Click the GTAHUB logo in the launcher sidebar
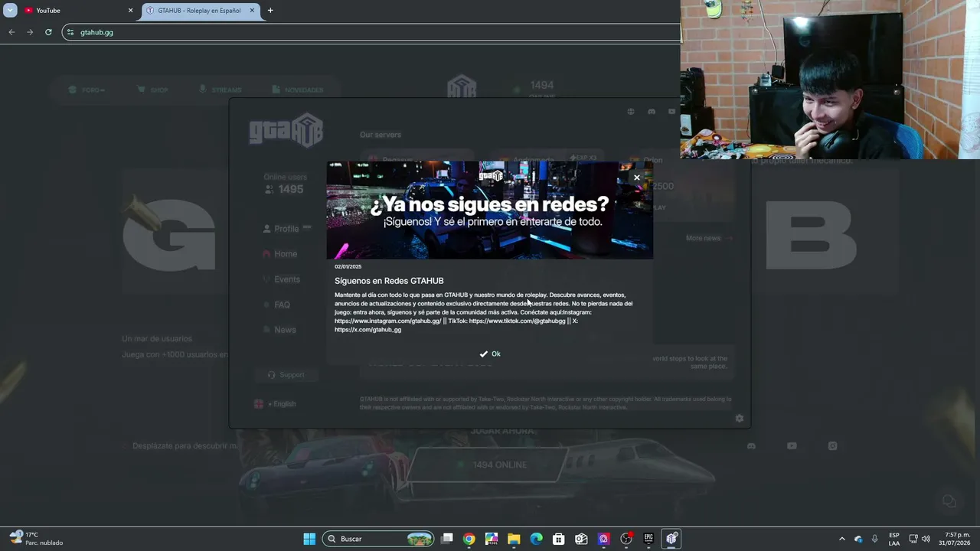This screenshot has width=980, height=551. tap(286, 130)
